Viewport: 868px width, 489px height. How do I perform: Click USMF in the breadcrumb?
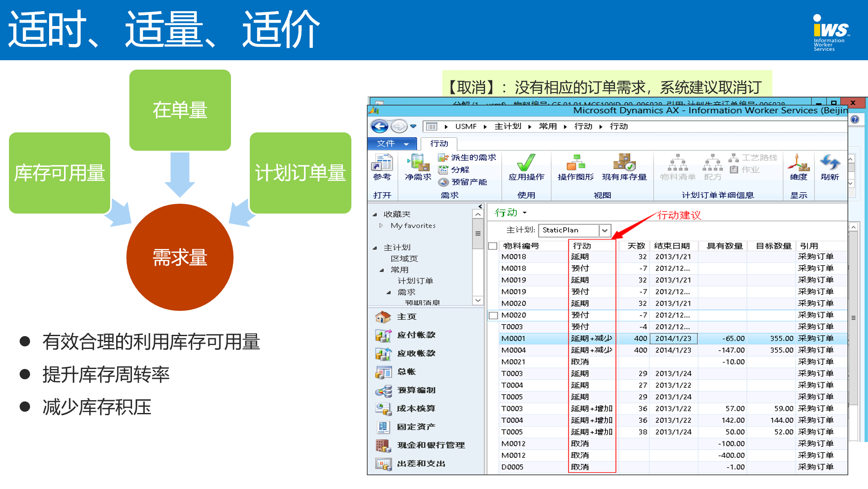(x=466, y=126)
